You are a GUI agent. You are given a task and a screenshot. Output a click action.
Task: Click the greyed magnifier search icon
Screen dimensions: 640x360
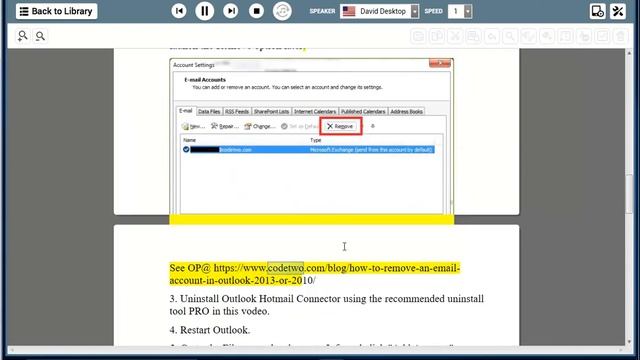click(510, 36)
